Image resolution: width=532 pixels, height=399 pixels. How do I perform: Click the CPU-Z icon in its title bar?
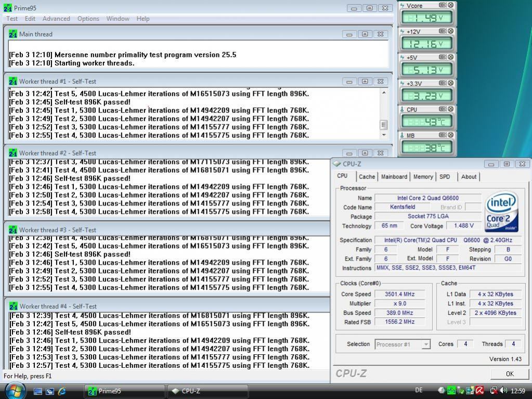336,164
